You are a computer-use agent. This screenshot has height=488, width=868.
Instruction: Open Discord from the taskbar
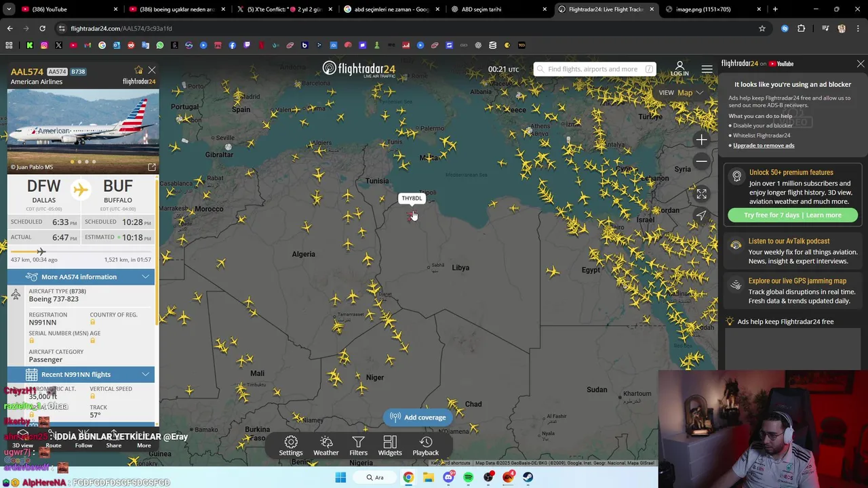448,477
